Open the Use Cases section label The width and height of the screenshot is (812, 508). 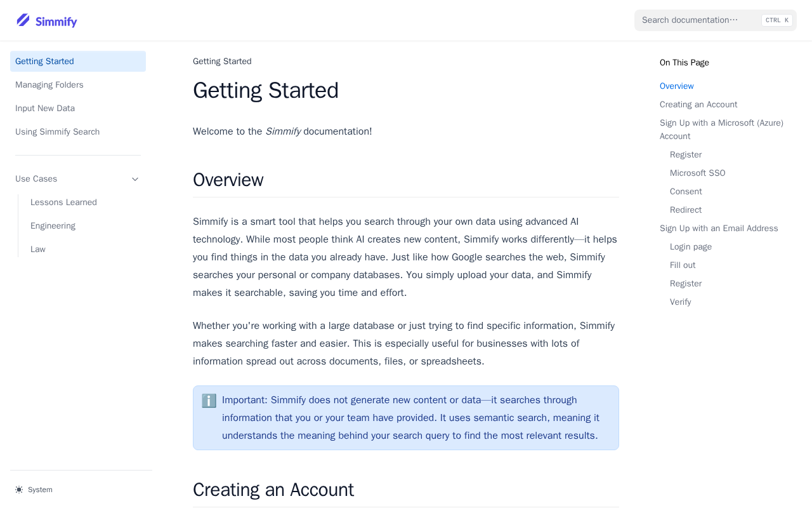(x=36, y=179)
